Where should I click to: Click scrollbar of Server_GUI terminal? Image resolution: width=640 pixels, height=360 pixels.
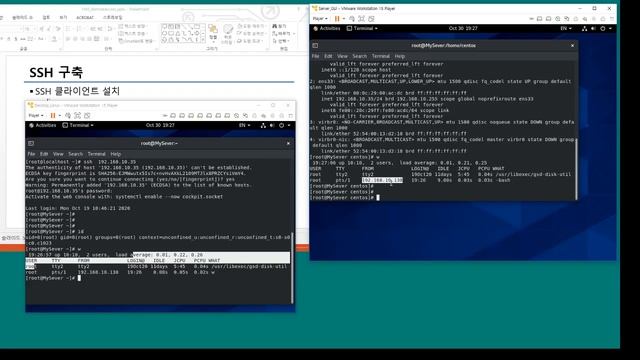(576, 169)
